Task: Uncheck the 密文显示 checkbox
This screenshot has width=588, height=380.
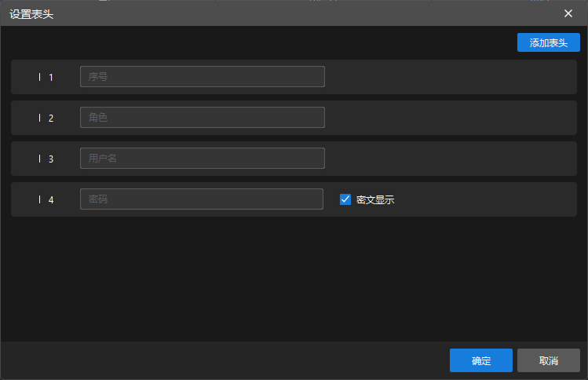Action: pos(345,199)
